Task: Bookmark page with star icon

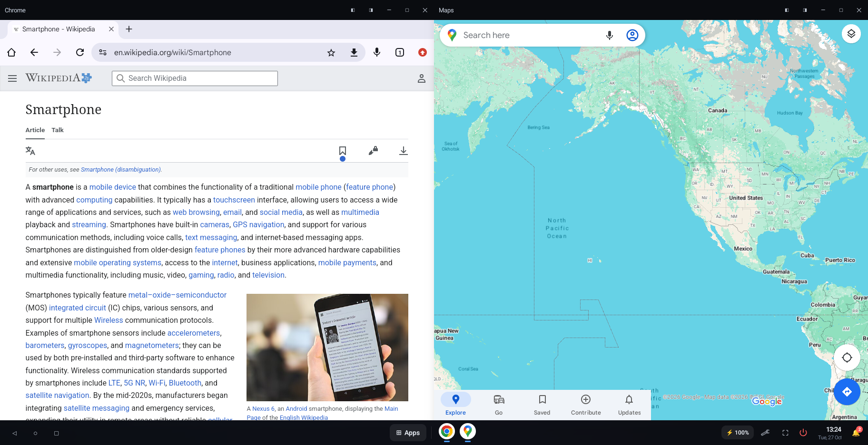Action: click(331, 53)
